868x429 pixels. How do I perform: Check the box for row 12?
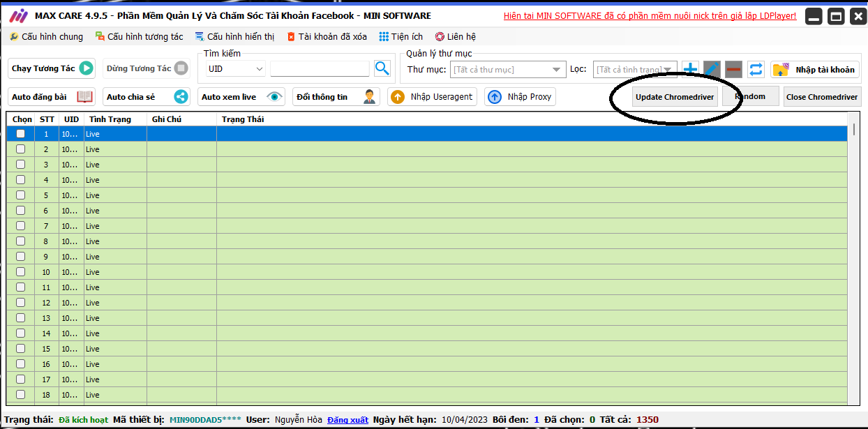20,303
